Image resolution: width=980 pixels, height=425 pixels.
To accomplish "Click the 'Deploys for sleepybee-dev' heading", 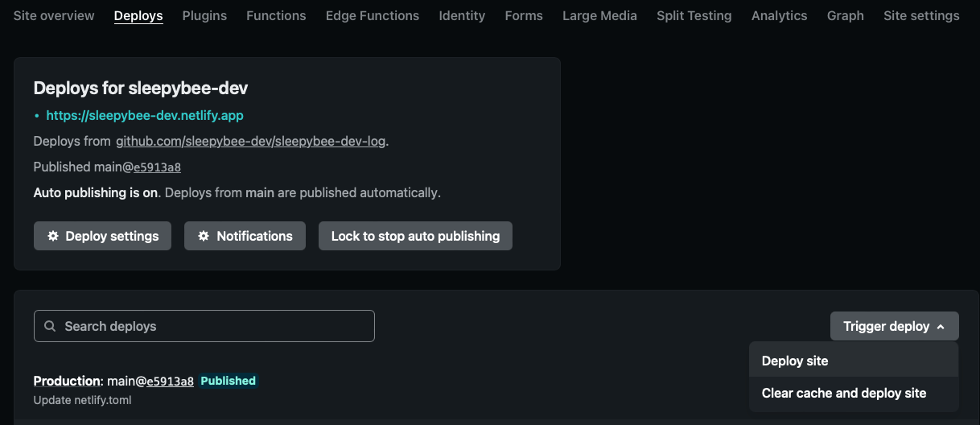I will [x=141, y=88].
